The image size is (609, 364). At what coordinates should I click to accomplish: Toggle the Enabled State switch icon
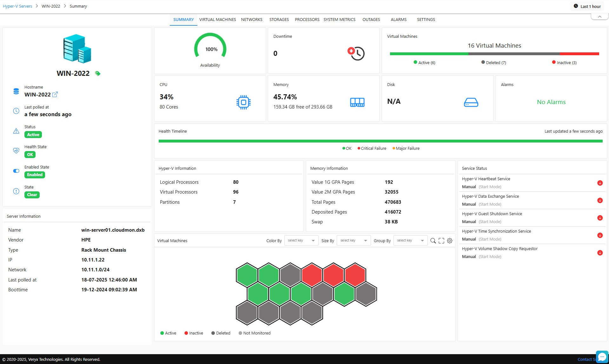click(x=16, y=171)
